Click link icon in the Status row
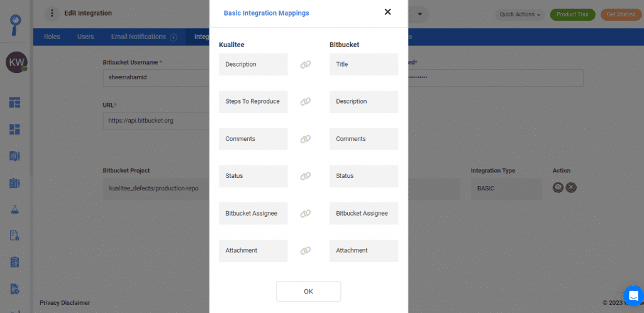This screenshot has height=313, width=644. (305, 176)
